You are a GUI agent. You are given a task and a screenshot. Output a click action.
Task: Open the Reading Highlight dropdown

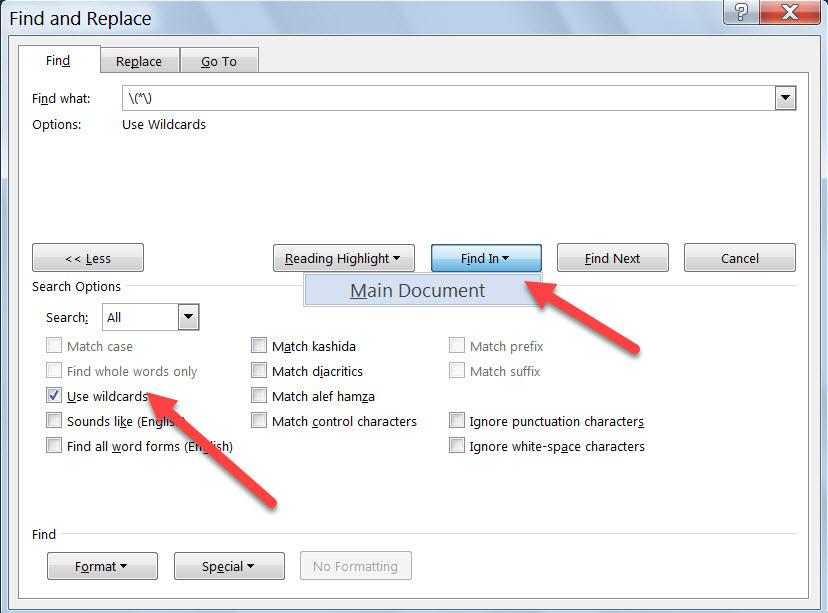(343, 258)
